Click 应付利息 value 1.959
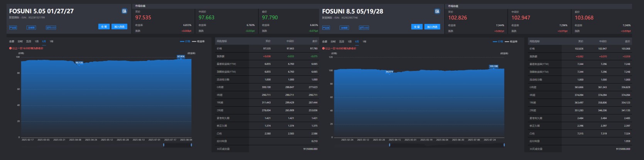Image resolution: width=644 pixels, height=160 pixels. [627, 141]
